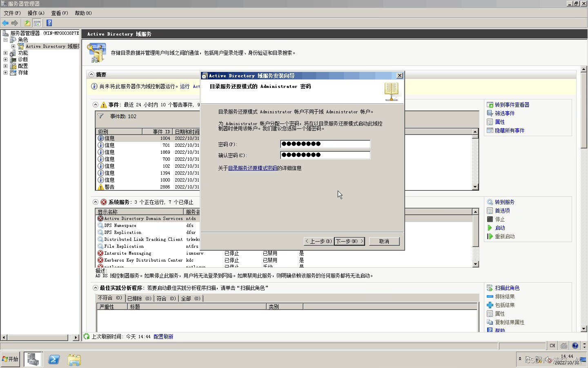Click 停止 service action
The height and width of the screenshot is (368, 588).
(500, 219)
